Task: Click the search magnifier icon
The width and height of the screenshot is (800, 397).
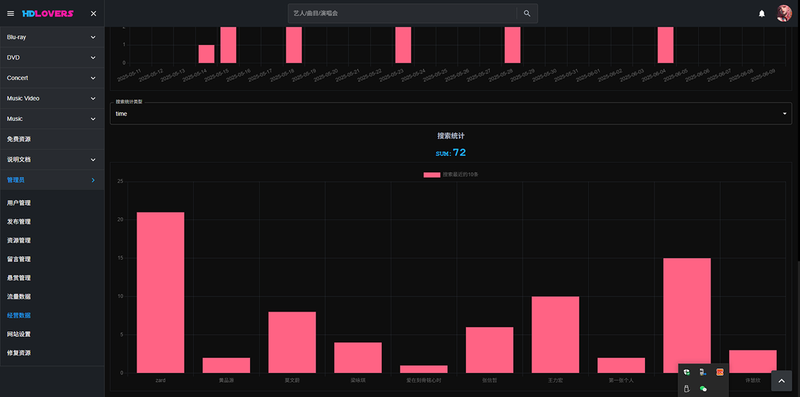Action: [x=527, y=13]
